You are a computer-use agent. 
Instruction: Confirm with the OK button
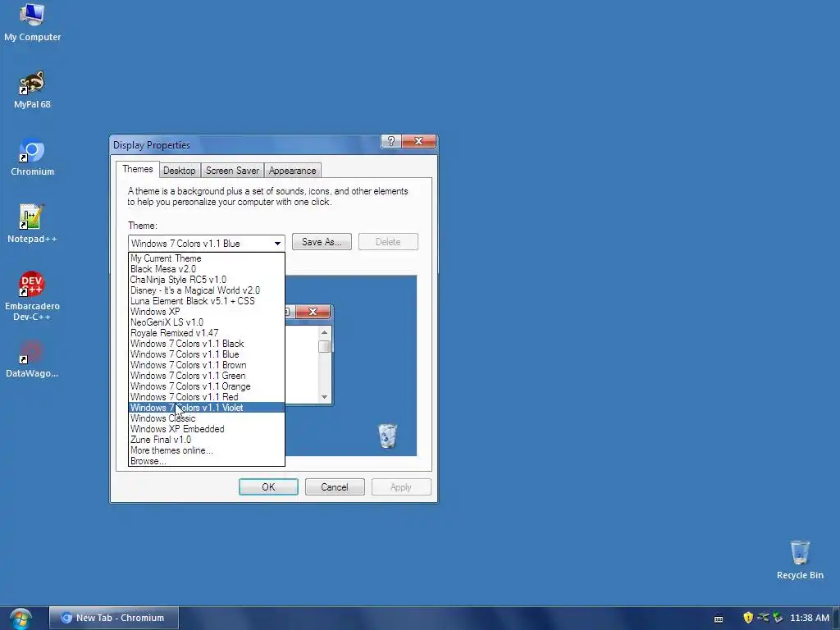pyautogui.click(x=268, y=487)
